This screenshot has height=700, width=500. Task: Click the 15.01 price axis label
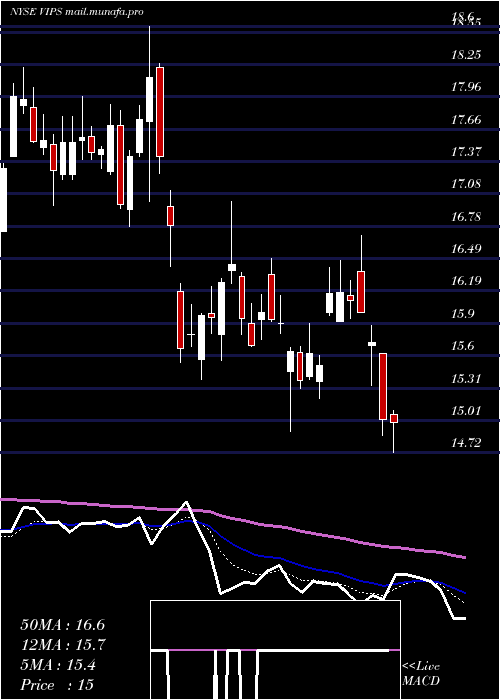pyautogui.click(x=467, y=410)
